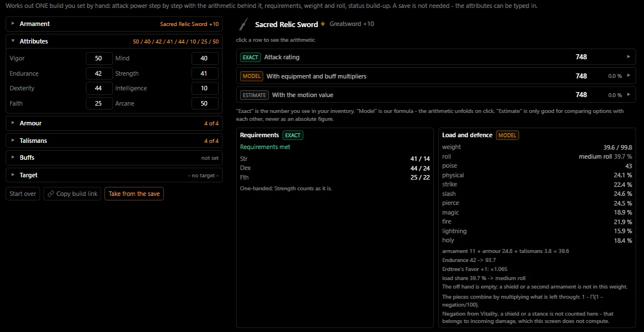Viewport: 644px width, 332px height.
Task: Click the magic negation 18.9 %
Action: click(623, 212)
